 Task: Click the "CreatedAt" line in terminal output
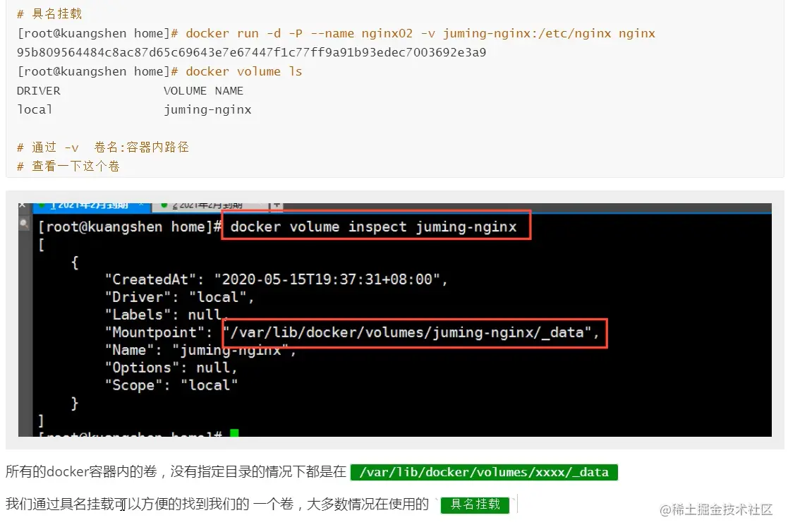(276, 279)
